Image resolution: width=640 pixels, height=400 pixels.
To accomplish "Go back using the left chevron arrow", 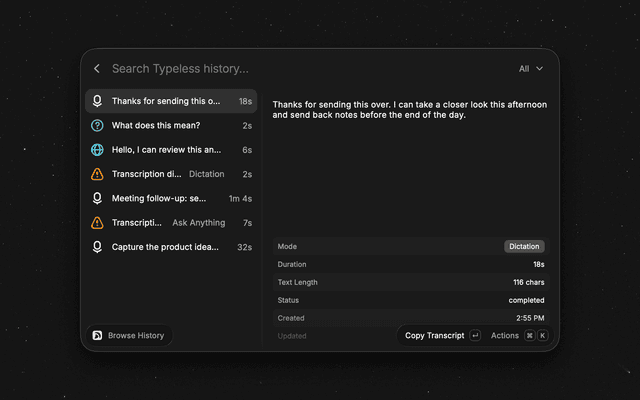I will [97, 69].
